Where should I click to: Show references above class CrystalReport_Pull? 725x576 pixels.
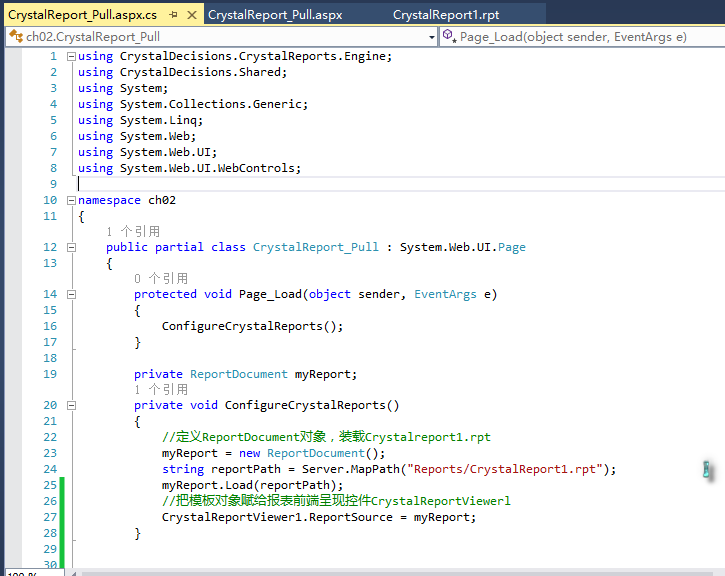133,231
